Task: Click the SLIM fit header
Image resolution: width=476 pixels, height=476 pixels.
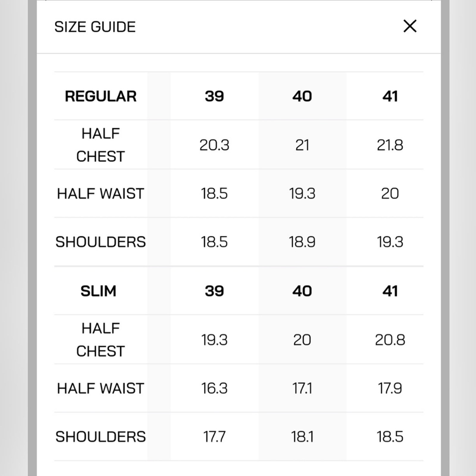Action: [98, 291]
